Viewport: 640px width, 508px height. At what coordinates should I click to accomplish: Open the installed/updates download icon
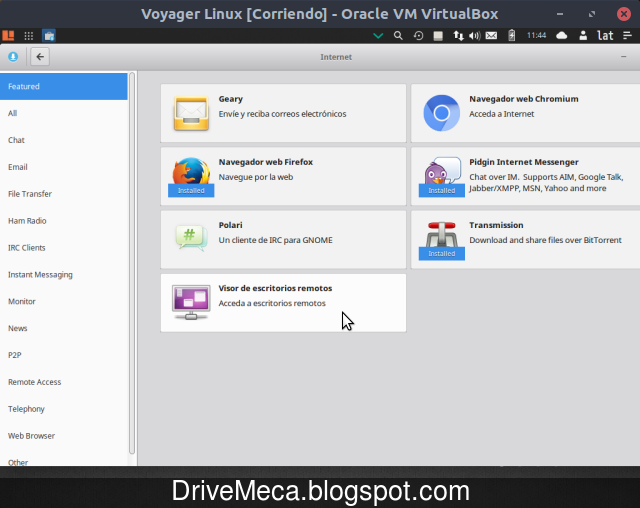pos(13,57)
